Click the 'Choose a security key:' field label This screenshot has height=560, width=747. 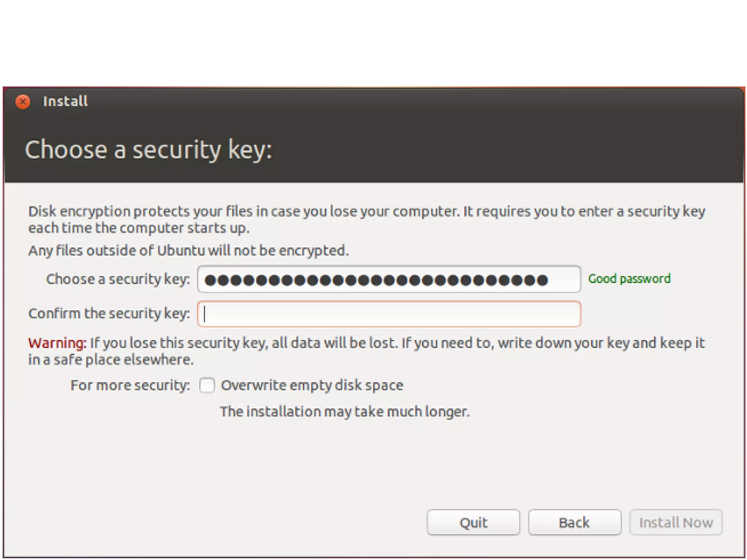pyautogui.click(x=117, y=279)
